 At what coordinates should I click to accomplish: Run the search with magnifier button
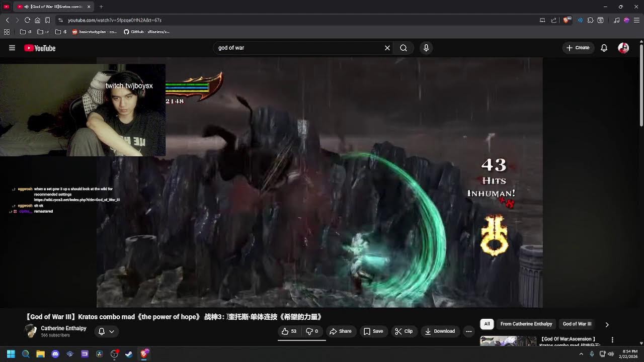coord(404,48)
